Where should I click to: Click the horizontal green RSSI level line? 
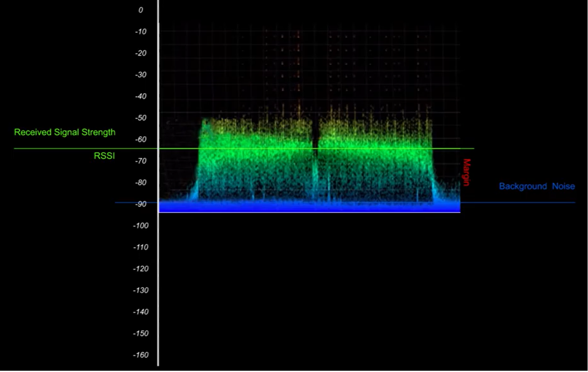253,148
